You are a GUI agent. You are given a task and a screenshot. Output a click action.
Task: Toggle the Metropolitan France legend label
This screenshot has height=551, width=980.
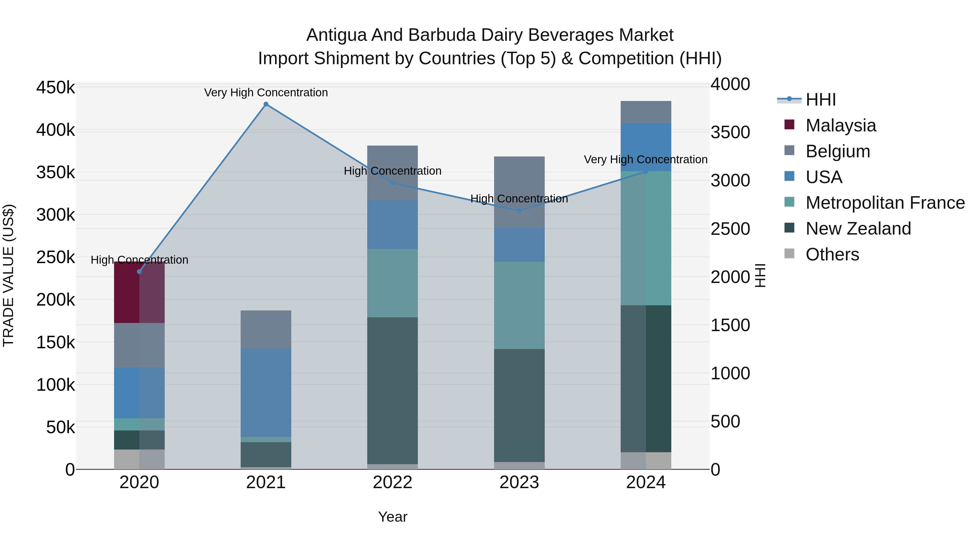[885, 203]
